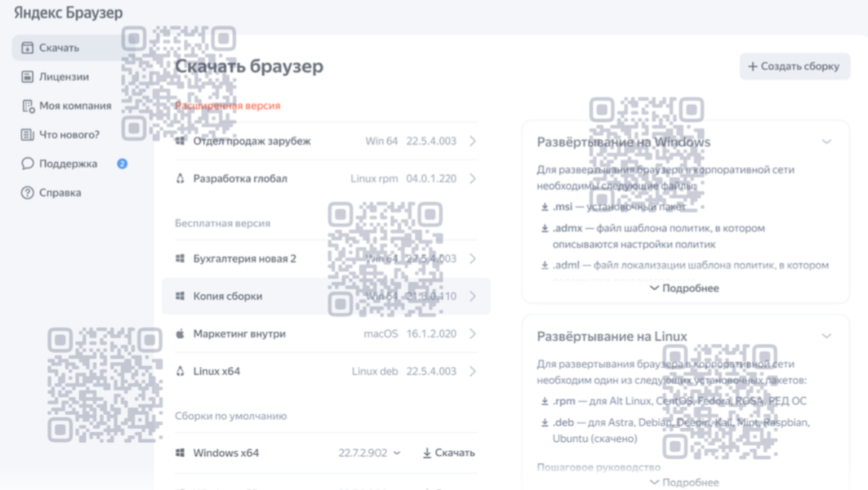Select the Отдел продаж зарубеж build name
This screenshot has width=868, height=490.
(252, 141)
